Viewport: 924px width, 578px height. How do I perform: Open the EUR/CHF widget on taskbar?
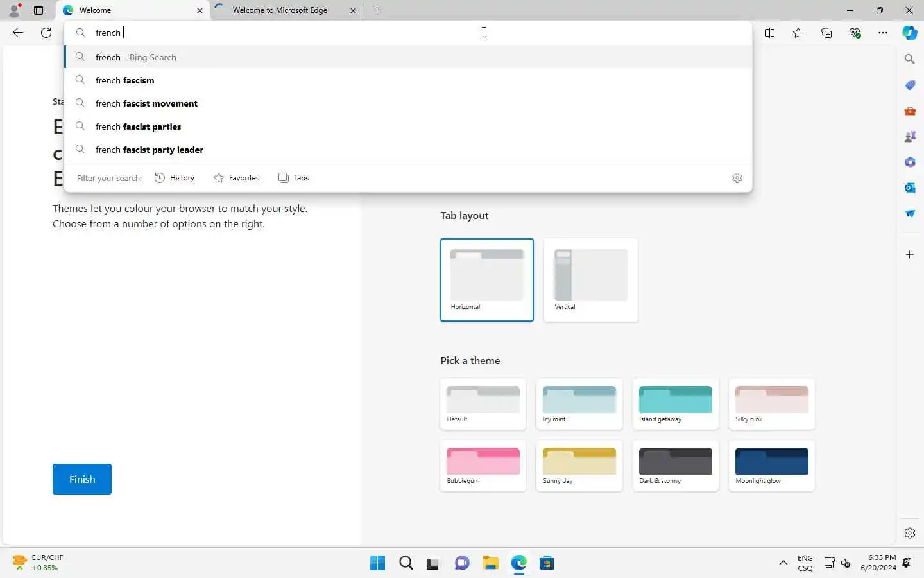pyautogui.click(x=38, y=563)
